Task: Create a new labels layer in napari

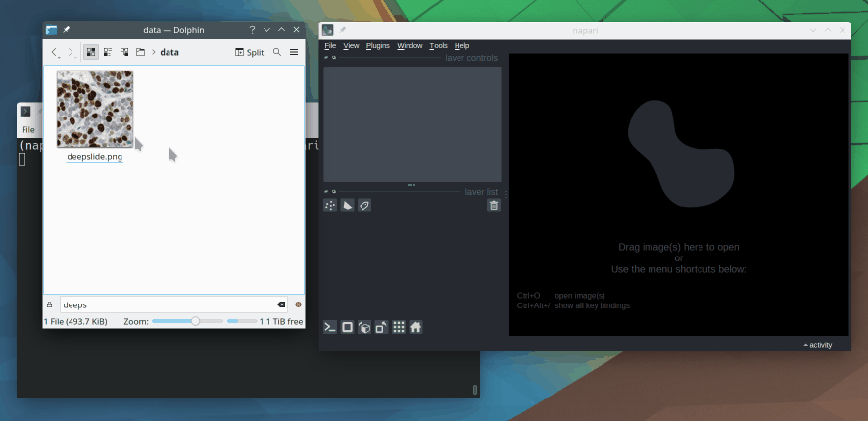Action: click(x=363, y=206)
